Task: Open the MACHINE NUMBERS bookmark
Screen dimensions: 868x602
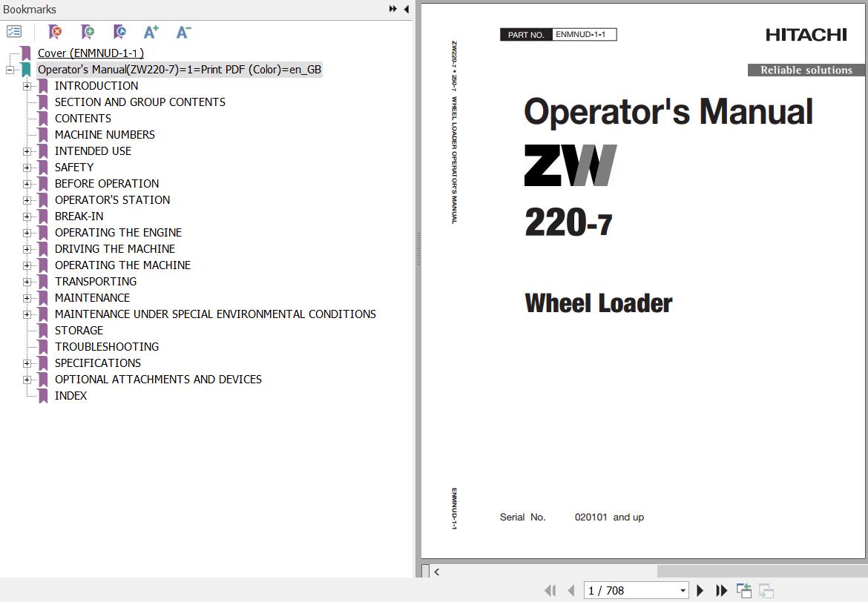Action: pyautogui.click(x=105, y=134)
